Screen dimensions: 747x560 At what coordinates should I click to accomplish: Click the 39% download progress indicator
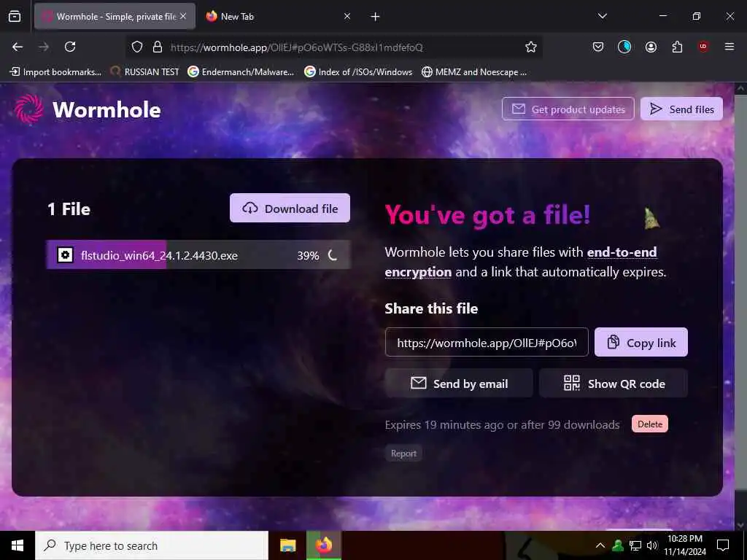pyautogui.click(x=309, y=256)
